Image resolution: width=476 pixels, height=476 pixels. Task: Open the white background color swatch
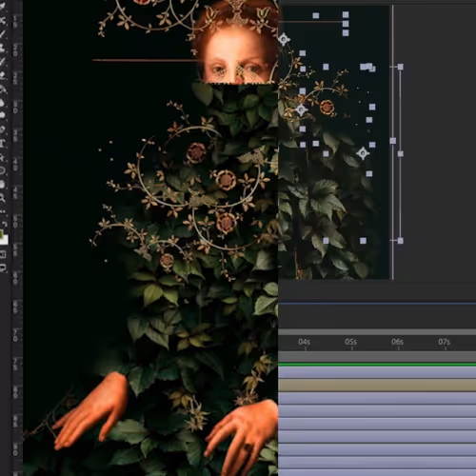coord(5,240)
